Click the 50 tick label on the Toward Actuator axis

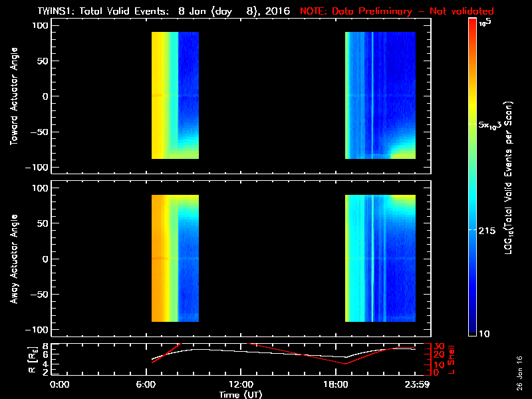(43, 61)
